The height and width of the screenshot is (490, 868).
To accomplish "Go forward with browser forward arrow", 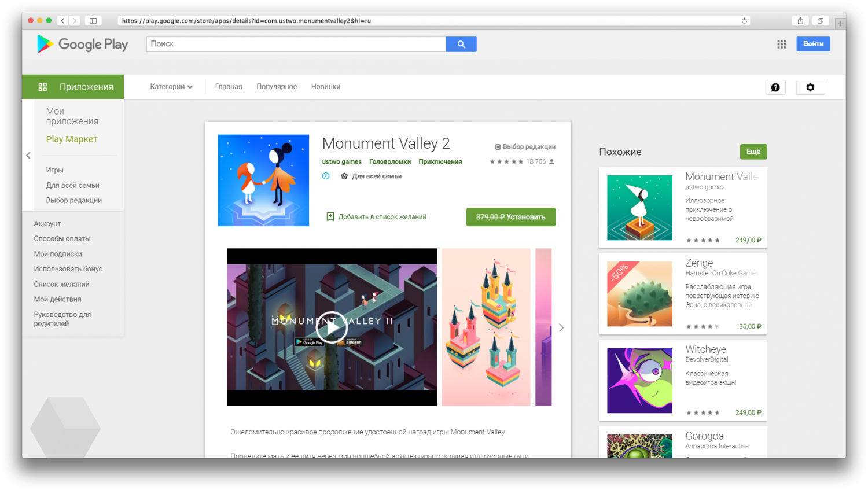I will click(75, 21).
